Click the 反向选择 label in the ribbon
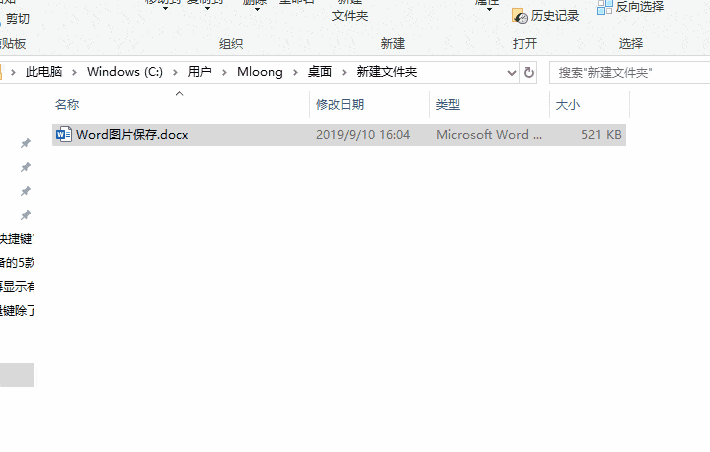Screen dimensions: 710x452 640,7
